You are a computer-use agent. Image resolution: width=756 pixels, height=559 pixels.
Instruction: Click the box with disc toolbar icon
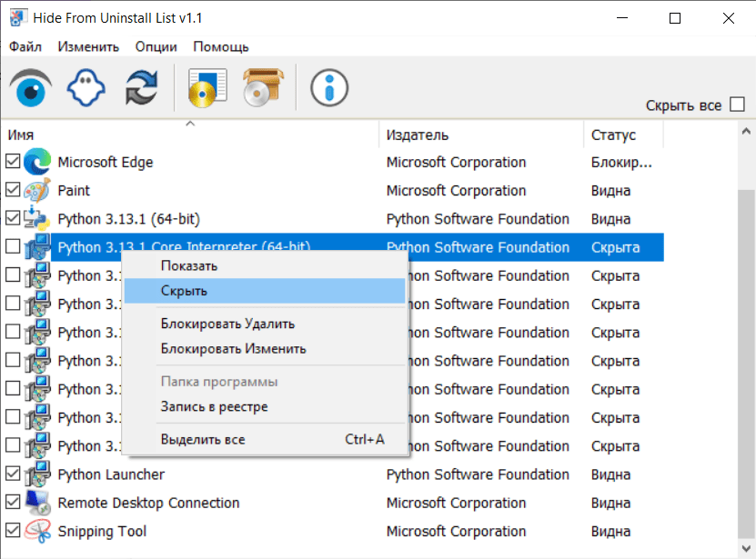coord(264,87)
